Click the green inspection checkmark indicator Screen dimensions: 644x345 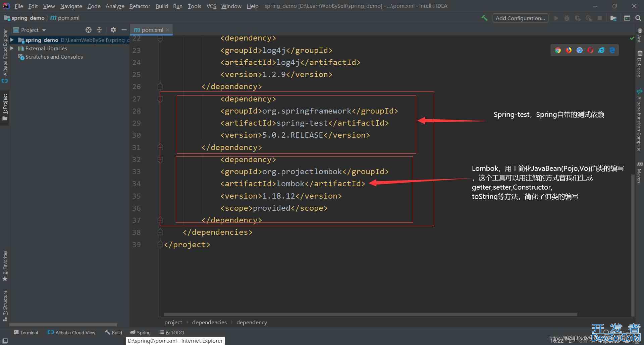coord(632,39)
